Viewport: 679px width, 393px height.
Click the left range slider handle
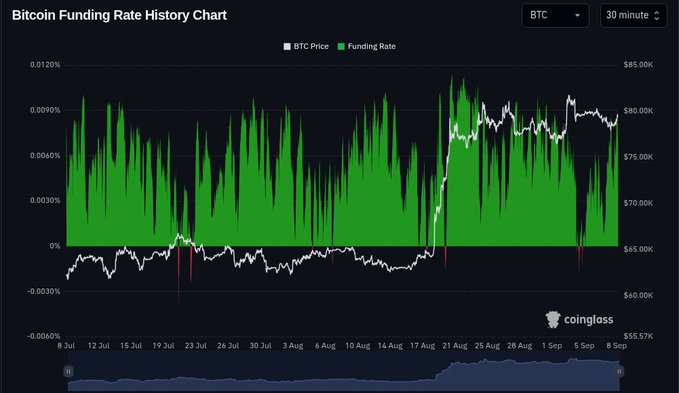coord(68,371)
